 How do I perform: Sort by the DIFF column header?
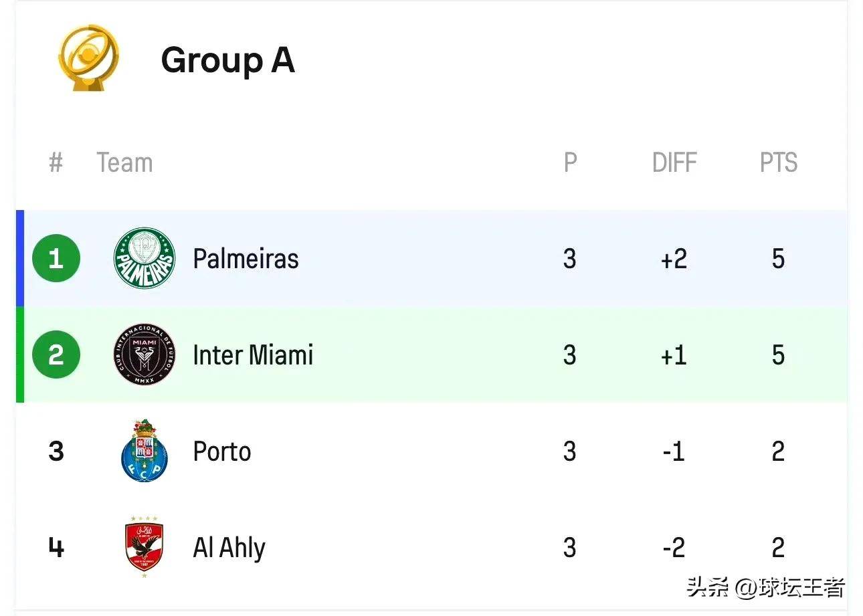(674, 163)
